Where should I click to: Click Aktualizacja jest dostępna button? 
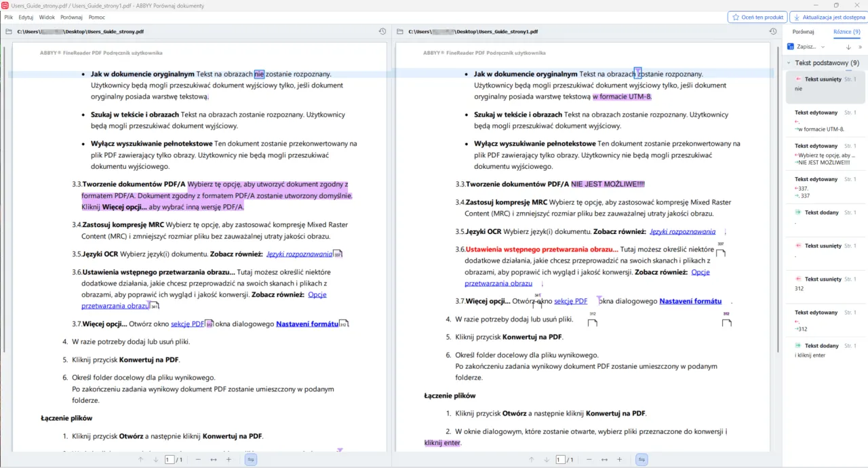coord(828,17)
